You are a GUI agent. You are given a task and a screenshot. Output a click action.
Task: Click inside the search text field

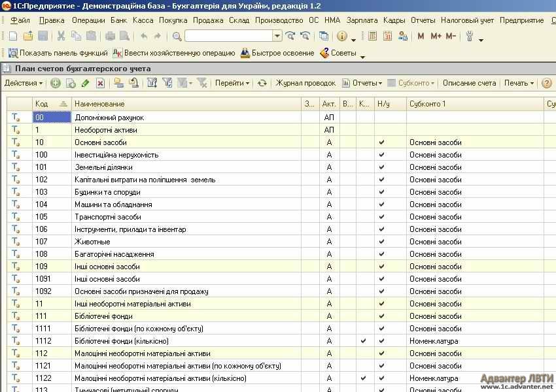pos(229,36)
